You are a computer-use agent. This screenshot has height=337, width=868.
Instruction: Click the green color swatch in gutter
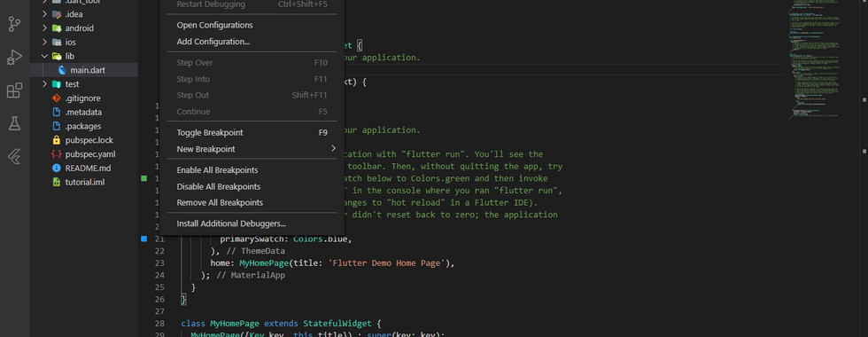click(x=143, y=178)
